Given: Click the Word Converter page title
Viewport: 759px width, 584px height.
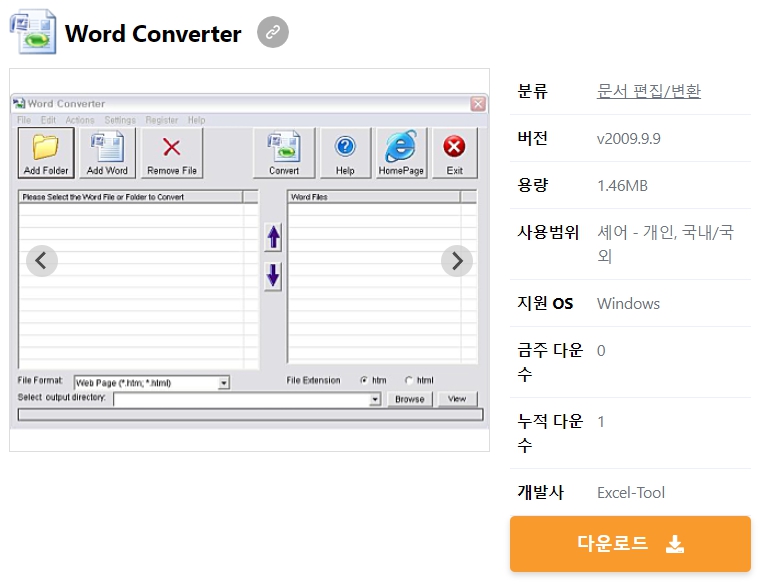Looking at the screenshot, I should (153, 34).
